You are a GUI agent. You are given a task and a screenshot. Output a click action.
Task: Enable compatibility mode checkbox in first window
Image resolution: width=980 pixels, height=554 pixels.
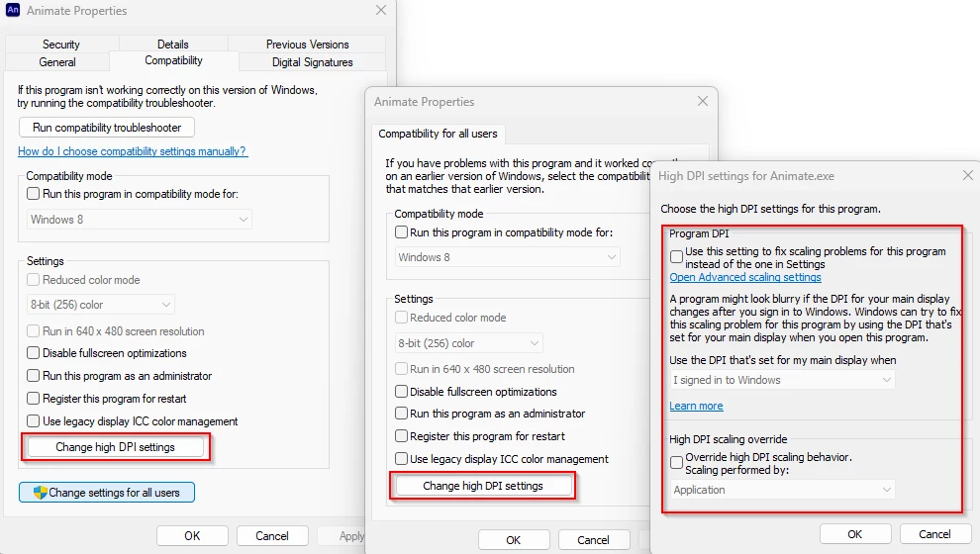point(33,194)
